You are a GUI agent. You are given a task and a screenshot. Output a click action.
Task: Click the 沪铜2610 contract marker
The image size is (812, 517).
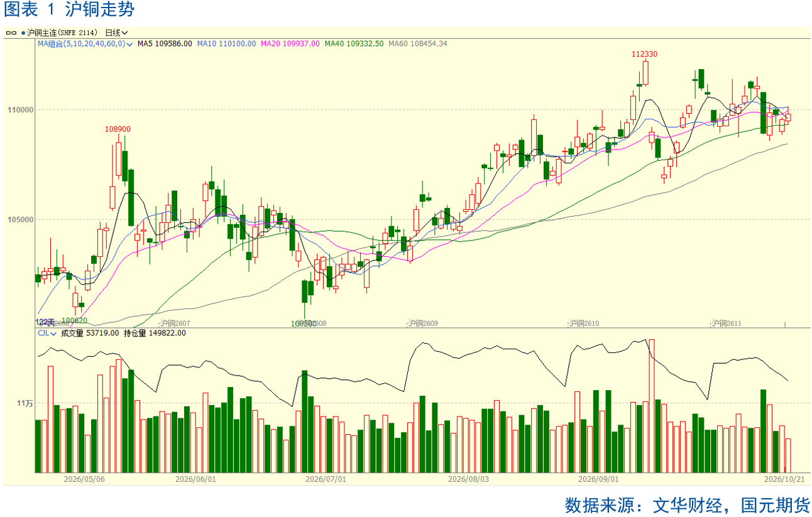pyautogui.click(x=583, y=323)
